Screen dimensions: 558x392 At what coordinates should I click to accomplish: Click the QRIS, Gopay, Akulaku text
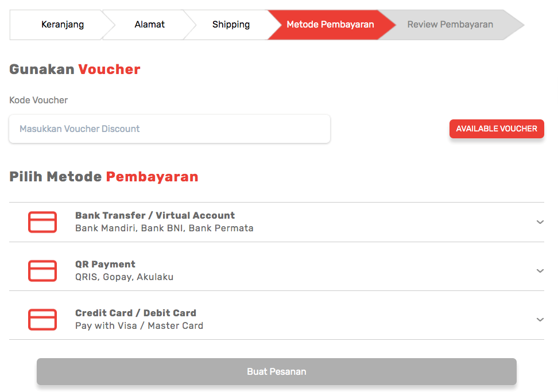point(124,277)
